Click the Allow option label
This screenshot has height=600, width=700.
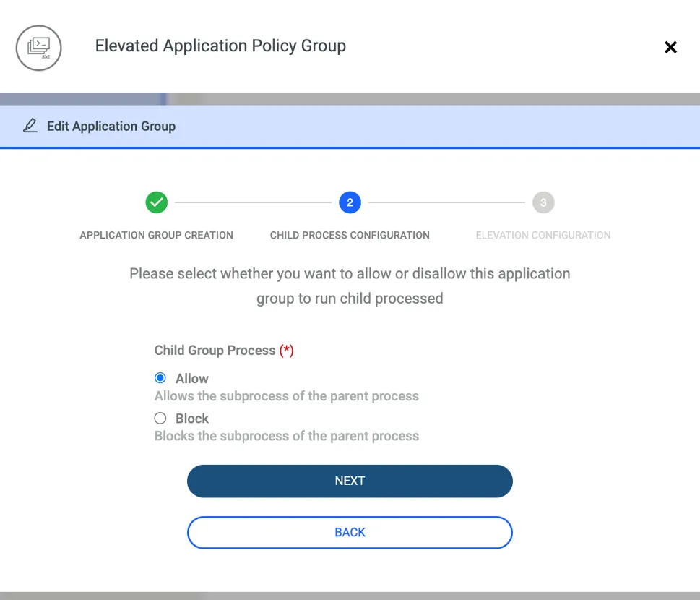point(192,378)
